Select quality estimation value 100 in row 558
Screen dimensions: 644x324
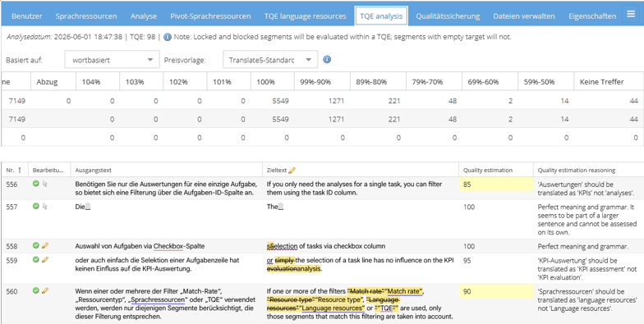pos(470,246)
